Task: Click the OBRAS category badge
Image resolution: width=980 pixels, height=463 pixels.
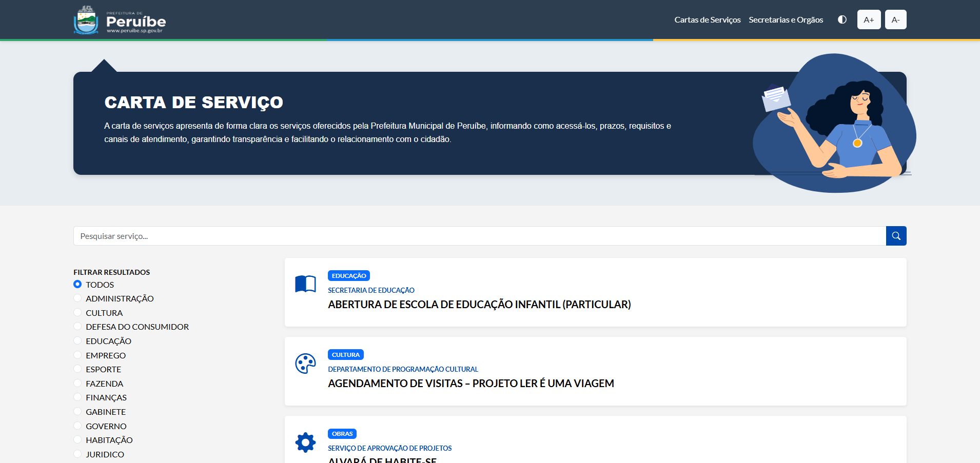Action: 342,433
